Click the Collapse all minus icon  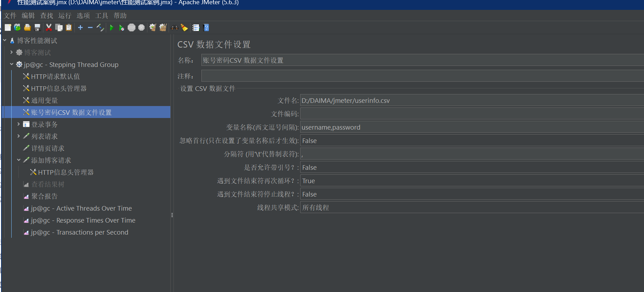pyautogui.click(x=90, y=27)
